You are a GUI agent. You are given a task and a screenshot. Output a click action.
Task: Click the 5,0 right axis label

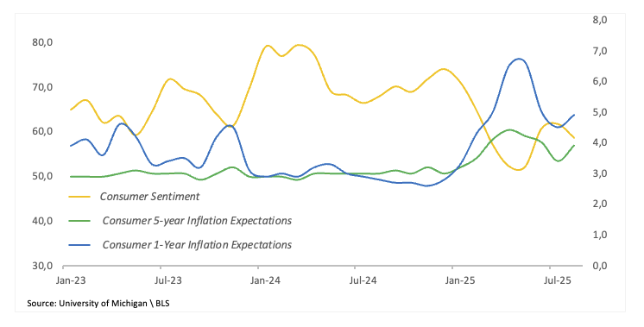[x=599, y=112]
